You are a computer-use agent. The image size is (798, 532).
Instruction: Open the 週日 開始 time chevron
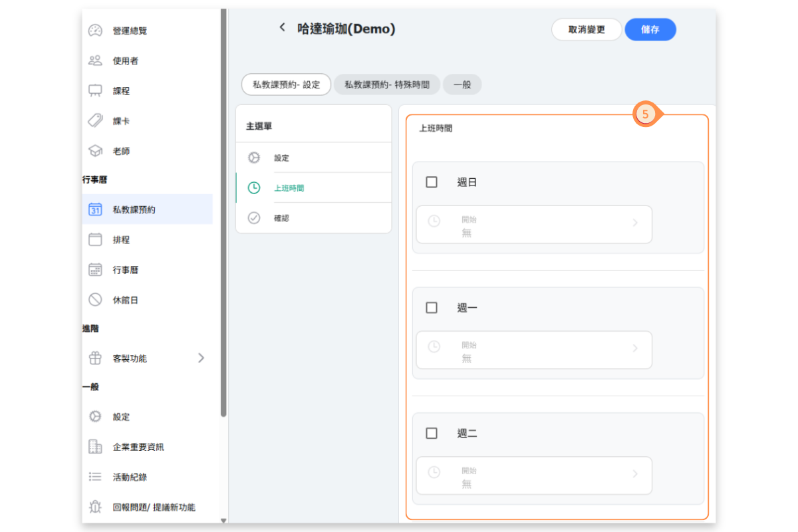point(634,223)
